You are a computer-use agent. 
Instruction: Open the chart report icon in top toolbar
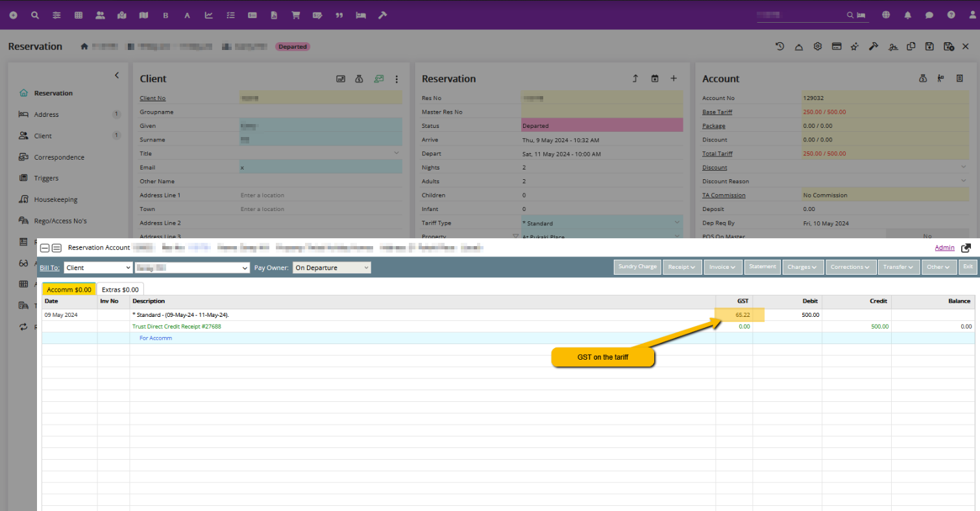point(208,15)
